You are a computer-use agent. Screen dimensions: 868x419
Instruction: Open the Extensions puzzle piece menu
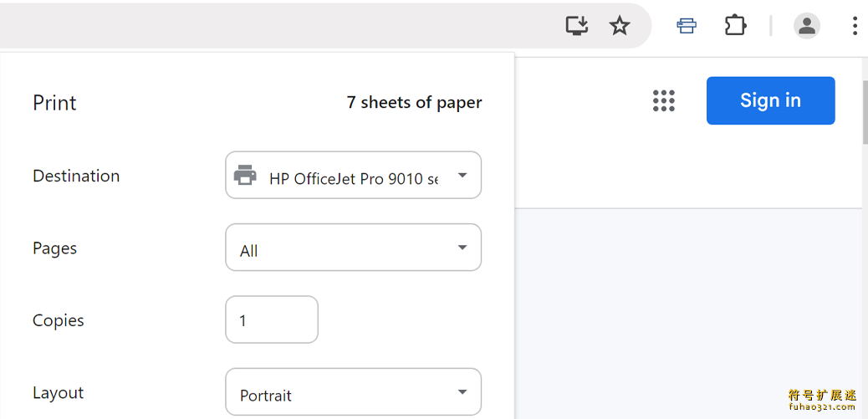point(736,25)
